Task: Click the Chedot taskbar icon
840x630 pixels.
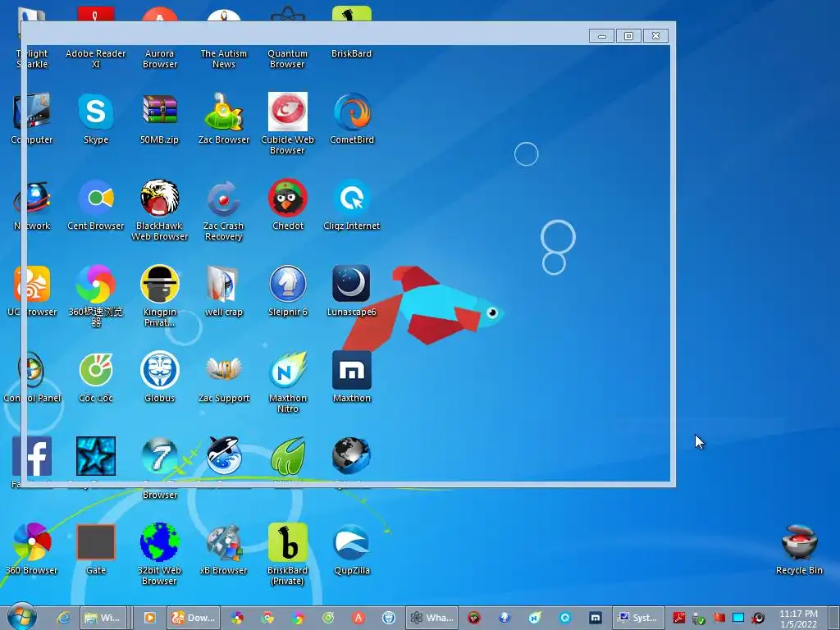Action: pyautogui.click(x=474, y=618)
